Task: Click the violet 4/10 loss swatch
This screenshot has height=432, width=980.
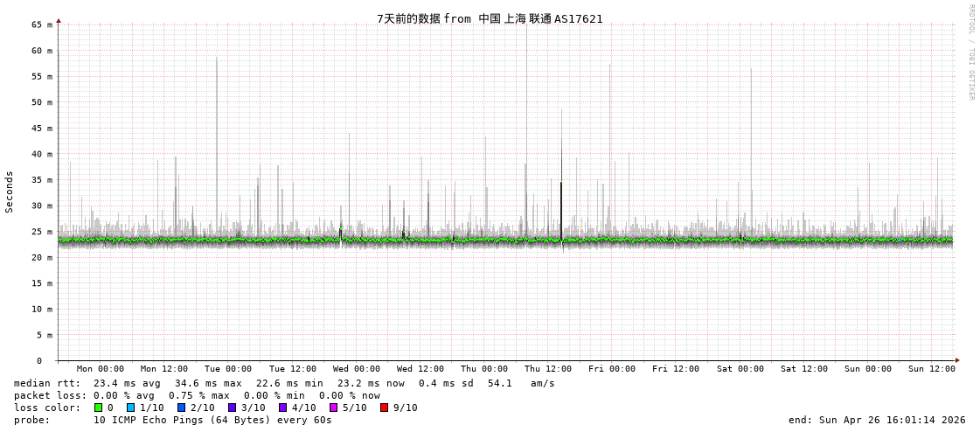Action: coord(282,408)
